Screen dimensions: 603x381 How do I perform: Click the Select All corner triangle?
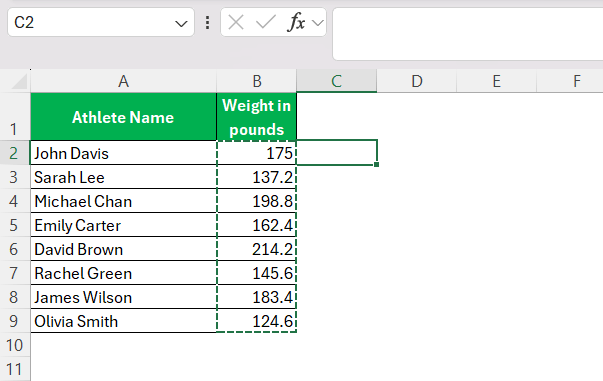click(x=19, y=81)
